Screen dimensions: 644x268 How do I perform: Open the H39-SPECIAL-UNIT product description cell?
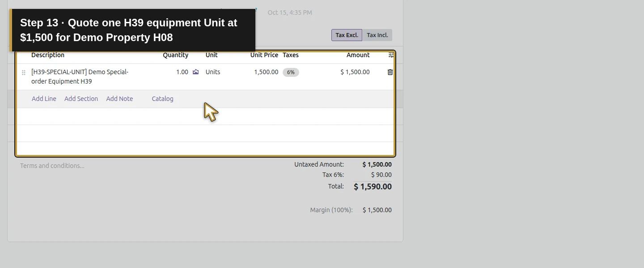coord(80,77)
